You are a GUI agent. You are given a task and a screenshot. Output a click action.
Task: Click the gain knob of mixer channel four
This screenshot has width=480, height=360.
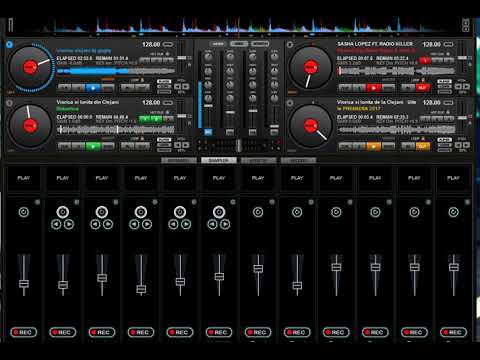(274, 57)
